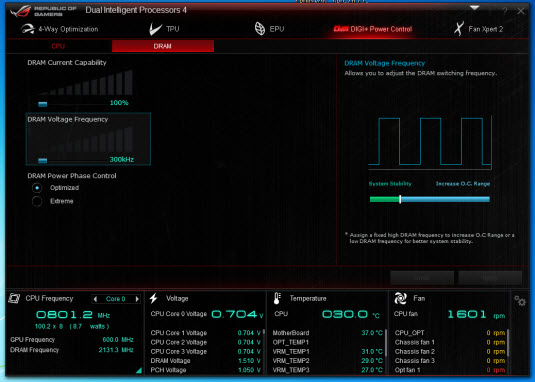
Task: Switch to next CPU core
Action: (x=137, y=299)
